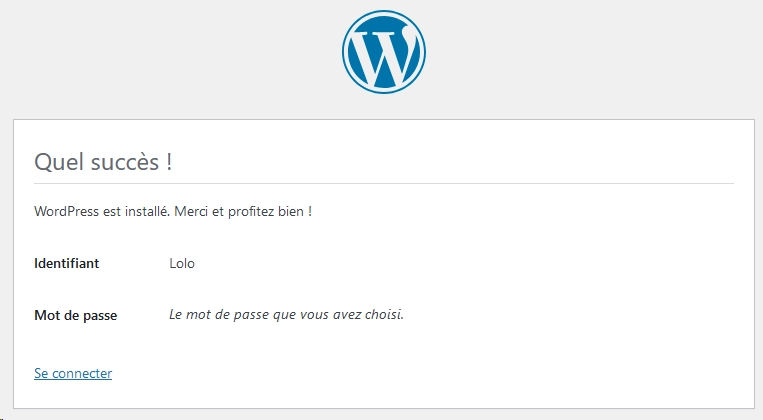Select the "Quel succès !" heading
Viewport: 763px width, 420px height.
pos(103,162)
